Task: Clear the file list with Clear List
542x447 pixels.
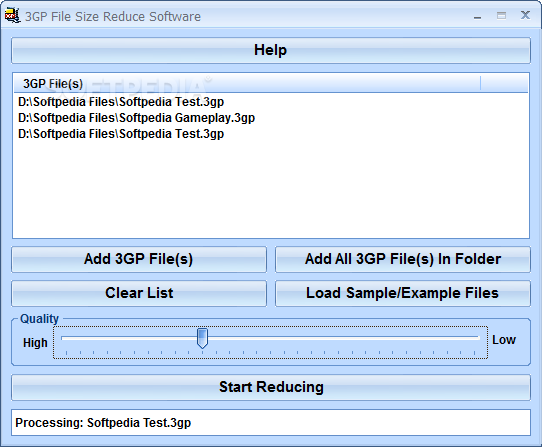Action: click(x=139, y=293)
